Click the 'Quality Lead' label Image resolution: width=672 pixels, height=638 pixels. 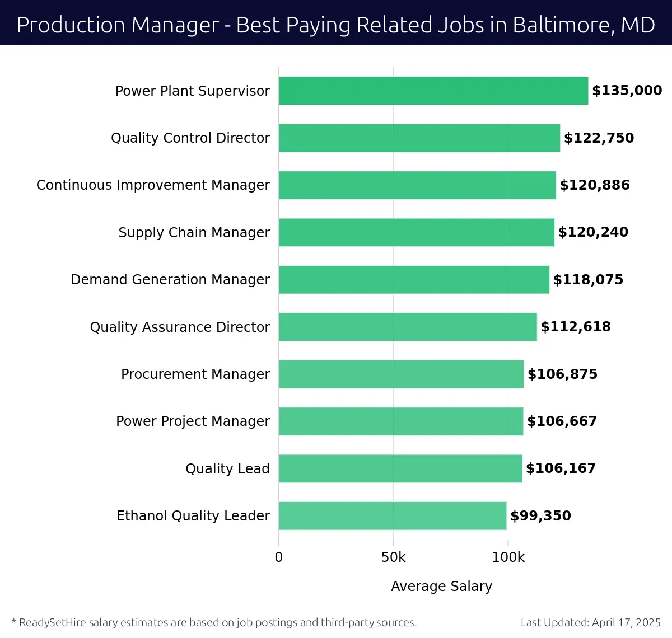coord(227,469)
